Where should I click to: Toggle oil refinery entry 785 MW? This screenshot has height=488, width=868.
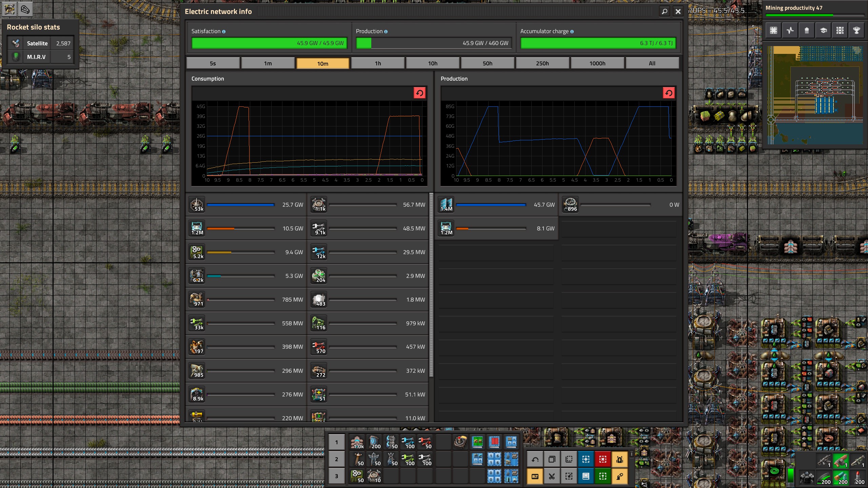[246, 300]
